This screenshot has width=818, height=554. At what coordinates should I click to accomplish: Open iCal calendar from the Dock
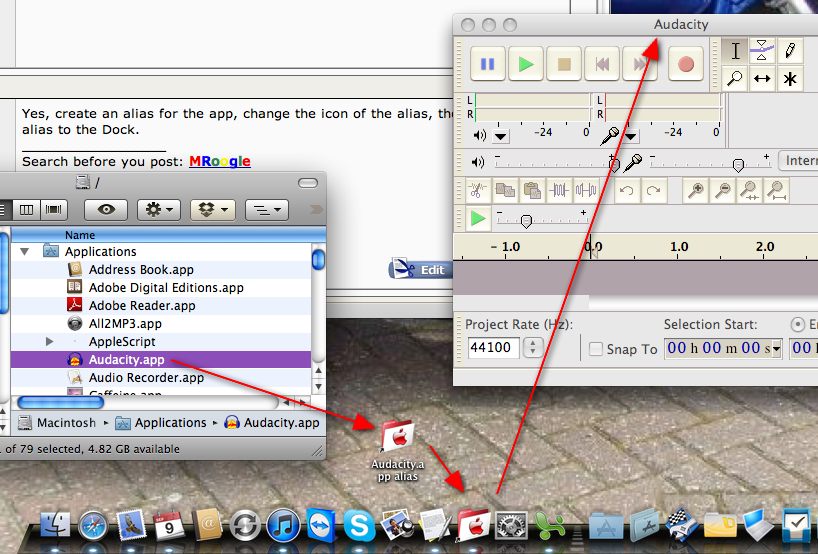(169, 525)
